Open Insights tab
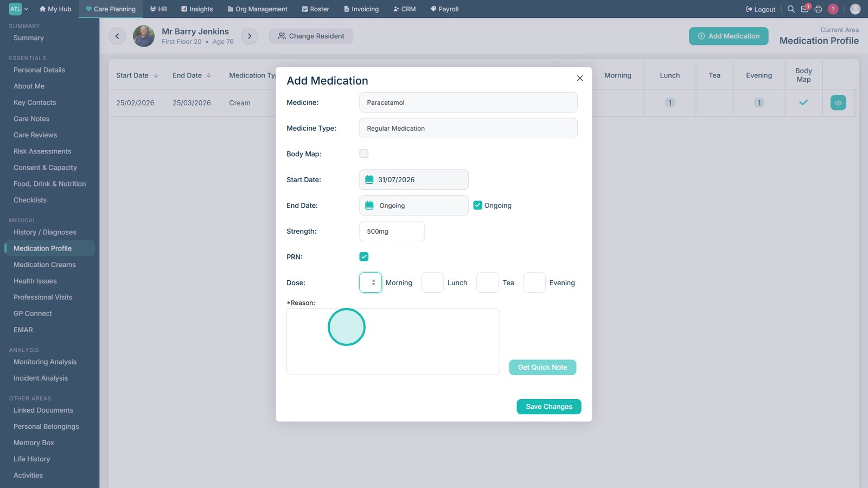 197,9
